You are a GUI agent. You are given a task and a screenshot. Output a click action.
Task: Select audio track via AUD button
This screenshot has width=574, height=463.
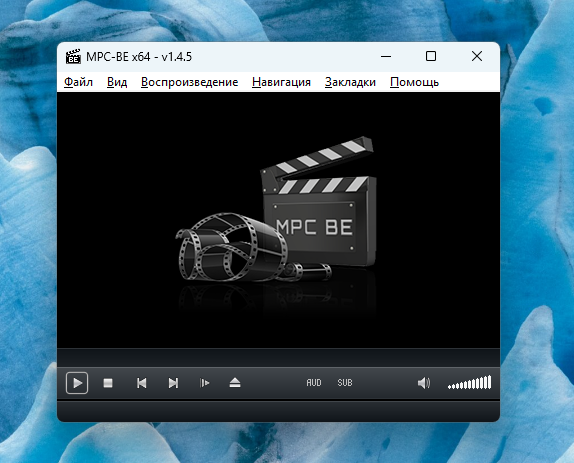[x=314, y=383]
